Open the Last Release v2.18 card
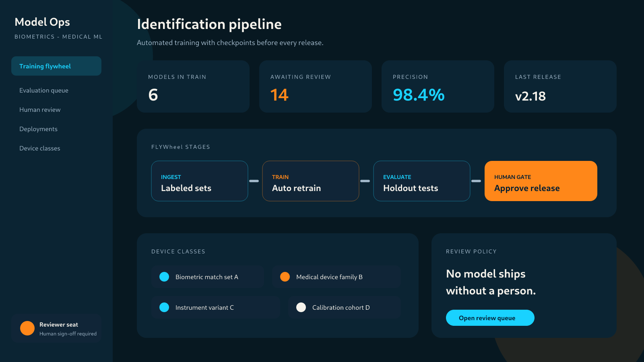The height and width of the screenshot is (362, 644). (560, 86)
